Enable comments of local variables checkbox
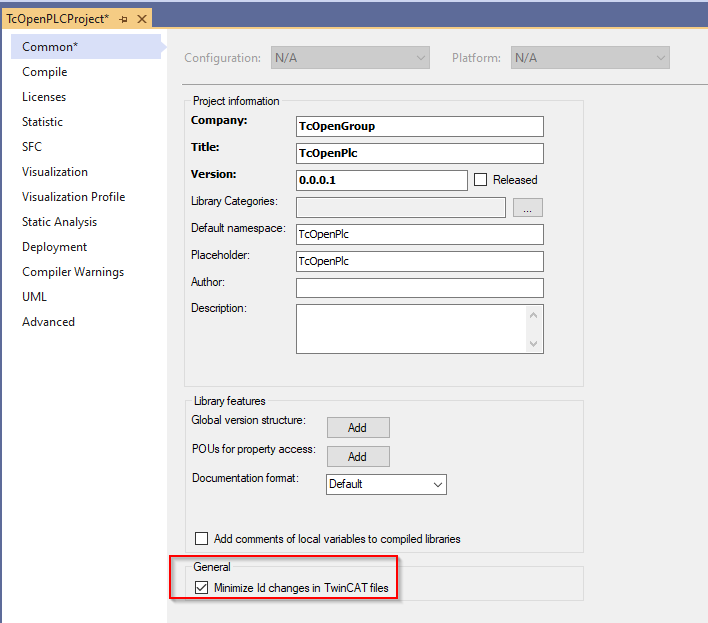The image size is (708, 623). (201, 539)
